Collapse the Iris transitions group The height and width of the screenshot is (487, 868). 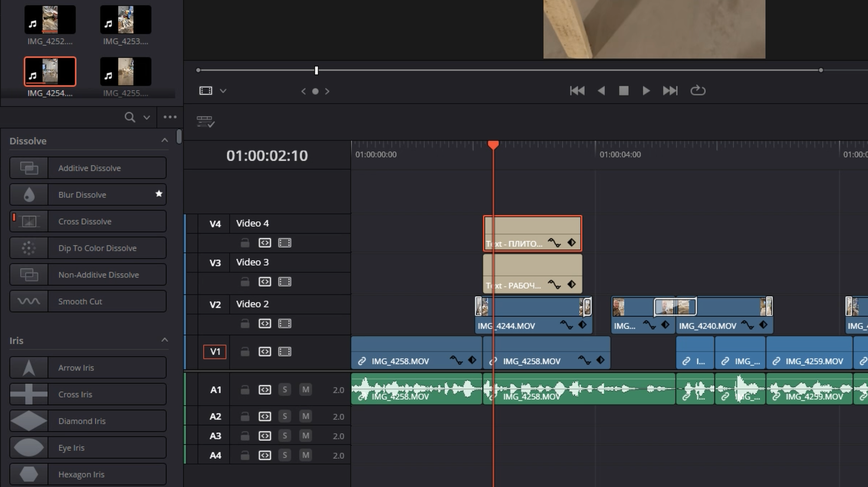(165, 340)
